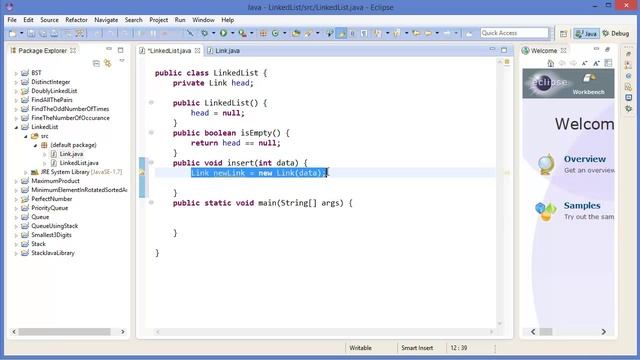This screenshot has height=360, width=640.
Task: Click the Package Explorer horizontal scrollbar
Action: tap(64, 331)
